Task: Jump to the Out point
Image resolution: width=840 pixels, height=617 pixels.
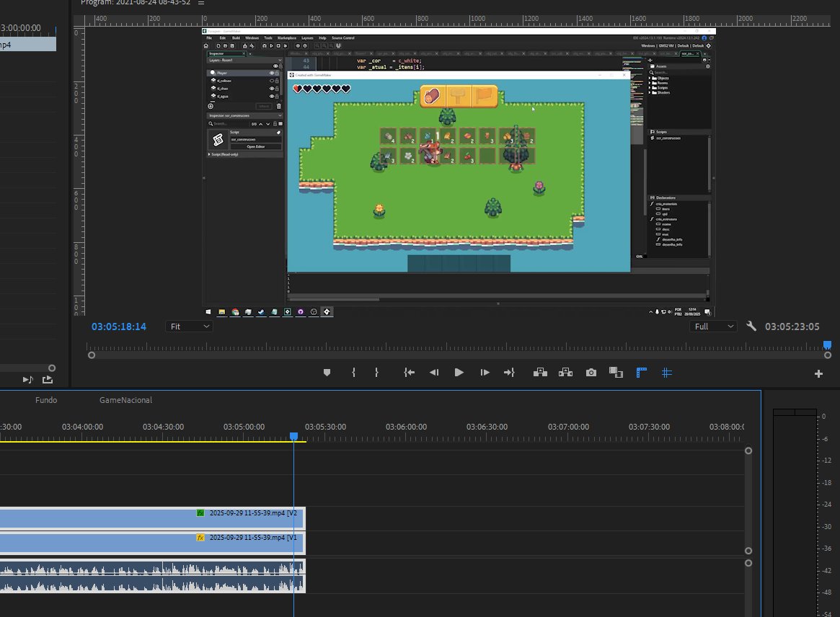Action: coord(509,372)
